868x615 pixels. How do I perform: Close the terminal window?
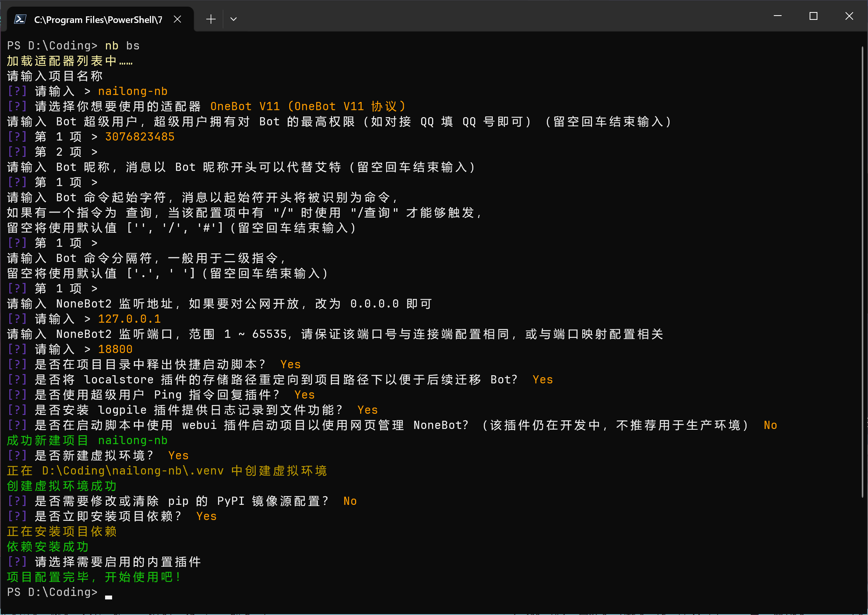click(x=849, y=16)
